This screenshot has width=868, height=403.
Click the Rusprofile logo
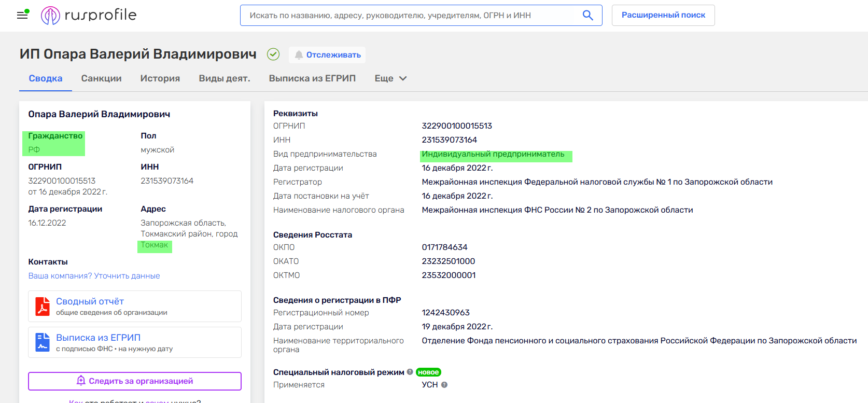point(89,16)
